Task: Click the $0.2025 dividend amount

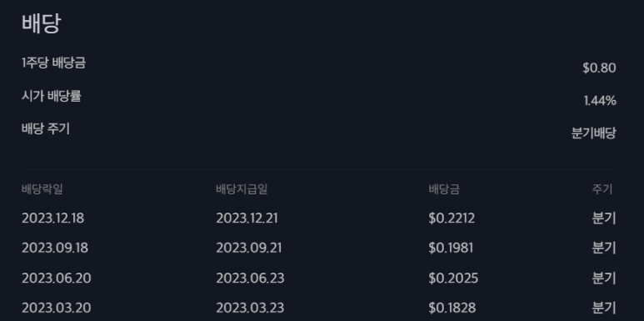Action: click(x=453, y=278)
